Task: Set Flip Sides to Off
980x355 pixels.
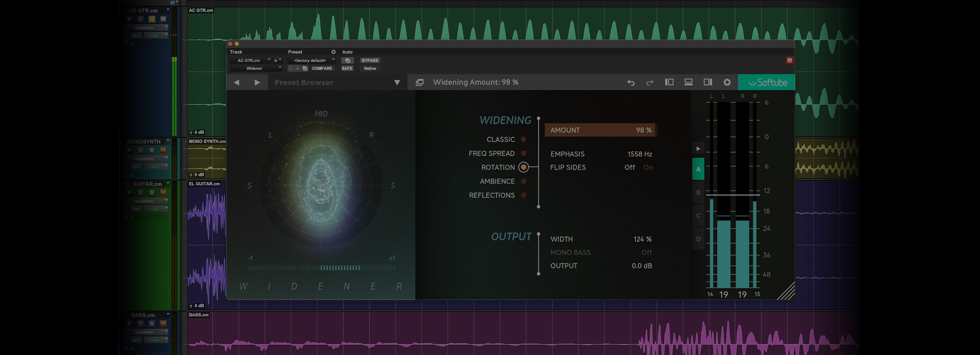Action: (x=629, y=168)
